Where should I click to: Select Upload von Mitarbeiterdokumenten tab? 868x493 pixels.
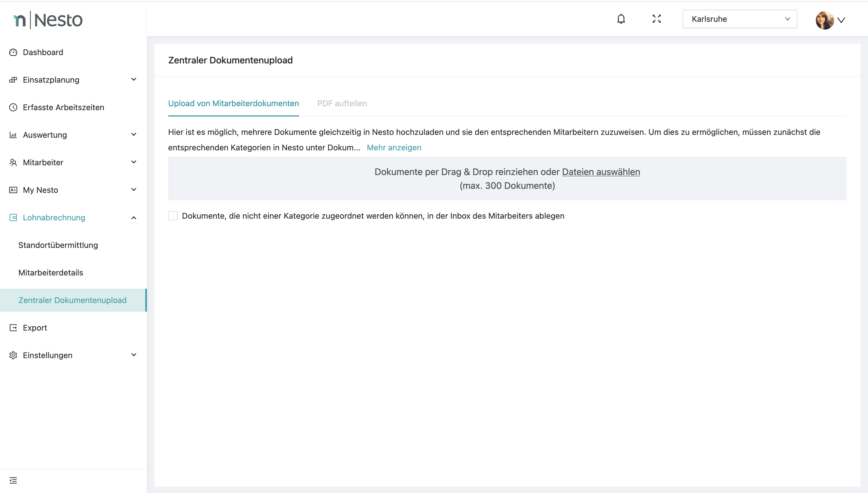point(233,104)
